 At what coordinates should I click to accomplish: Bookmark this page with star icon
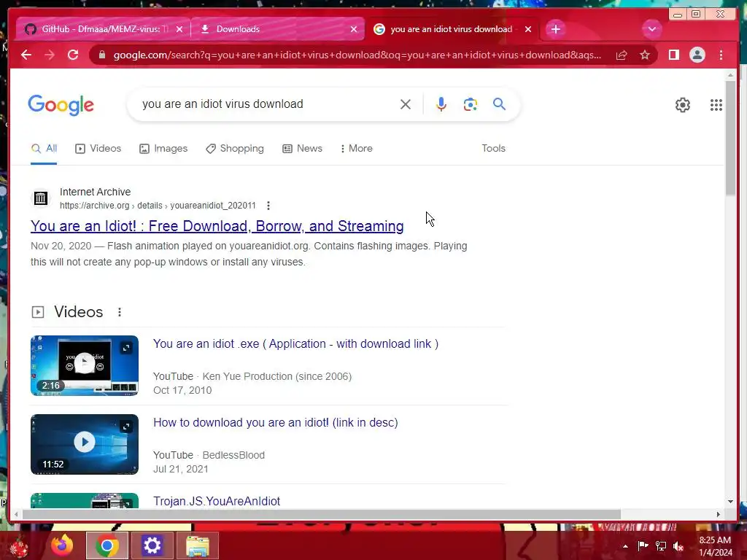click(x=645, y=55)
